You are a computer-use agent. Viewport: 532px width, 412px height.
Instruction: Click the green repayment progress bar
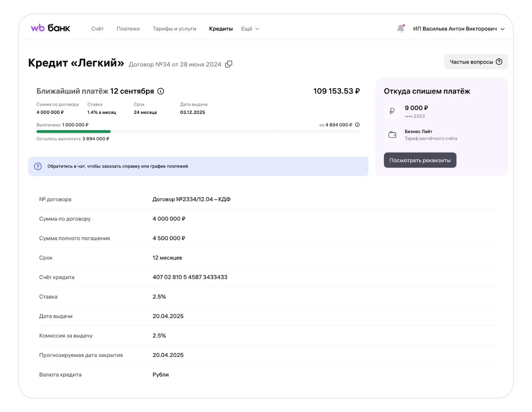pyautogui.click(x=74, y=131)
